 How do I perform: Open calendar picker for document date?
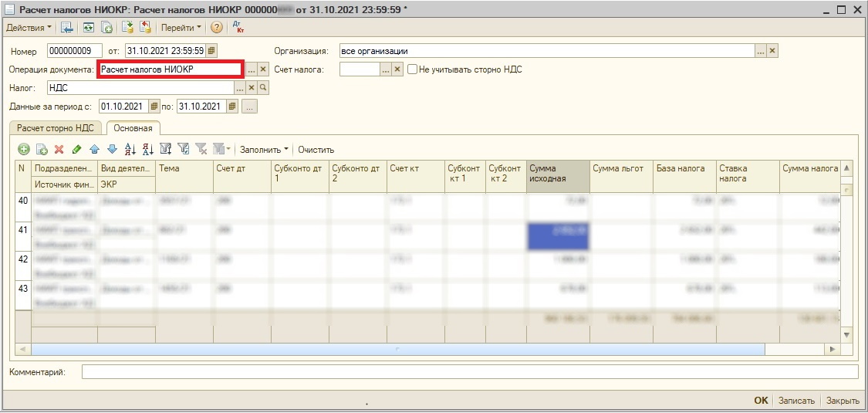point(211,51)
